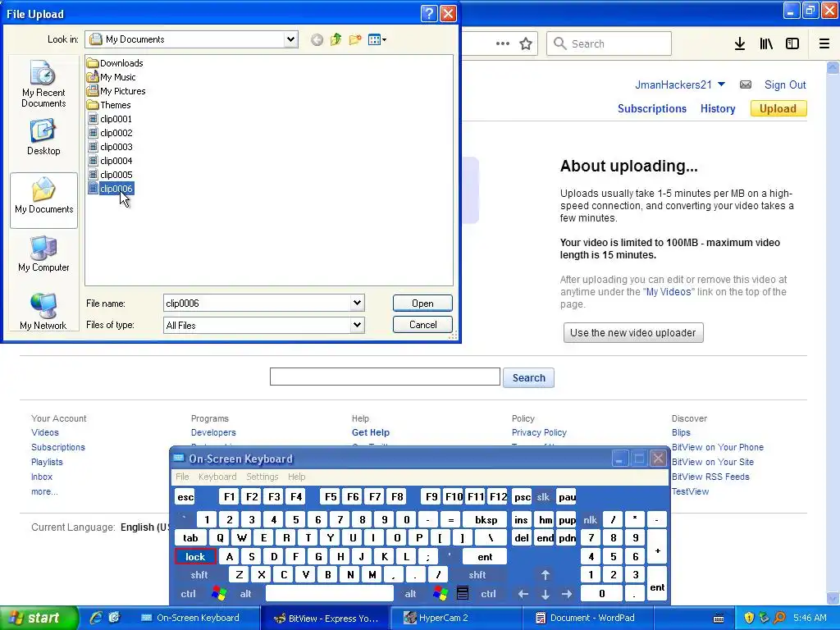Expand the Look in dropdown
The width and height of the screenshot is (840, 630).
coord(290,39)
